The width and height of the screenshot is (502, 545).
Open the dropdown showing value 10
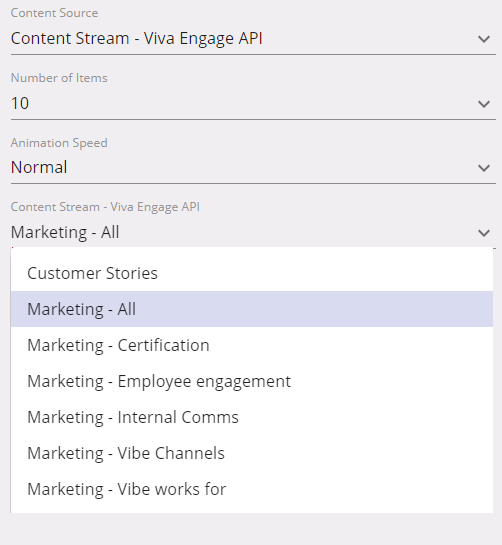tap(253, 104)
